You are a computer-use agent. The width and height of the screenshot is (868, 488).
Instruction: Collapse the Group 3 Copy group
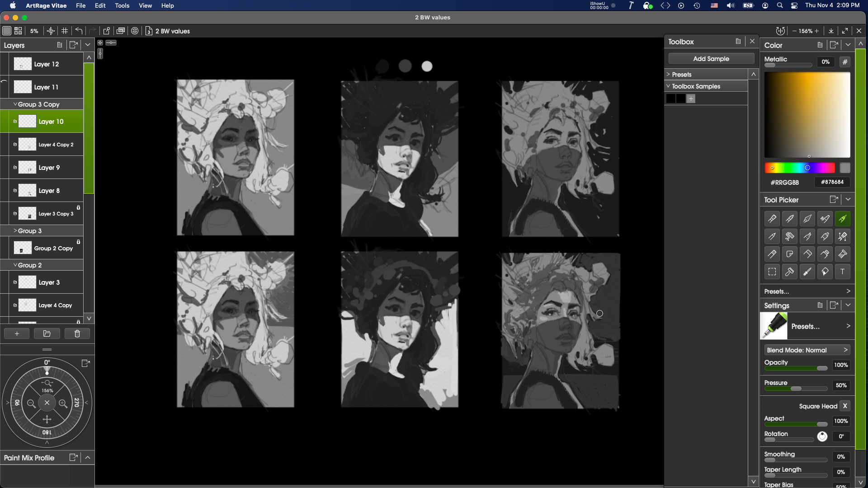point(15,104)
